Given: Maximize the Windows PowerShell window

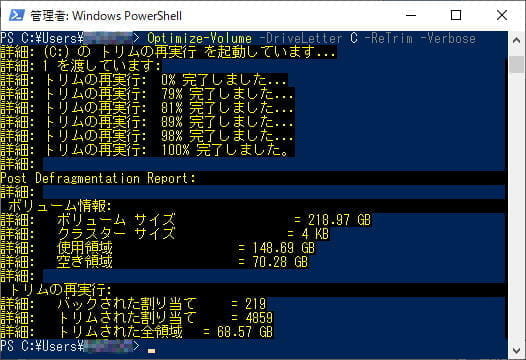Looking at the screenshot, I should 456,15.
